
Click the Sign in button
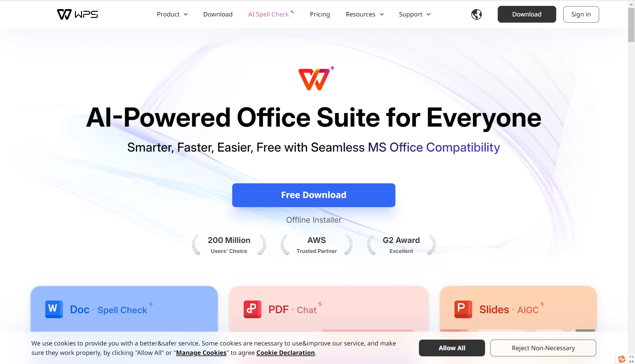coord(581,14)
